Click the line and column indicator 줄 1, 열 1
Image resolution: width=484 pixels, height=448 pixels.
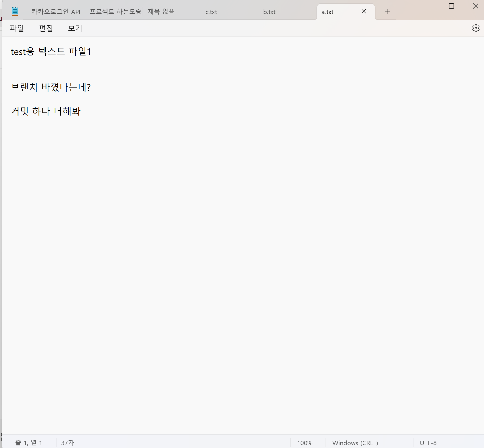pos(29,443)
